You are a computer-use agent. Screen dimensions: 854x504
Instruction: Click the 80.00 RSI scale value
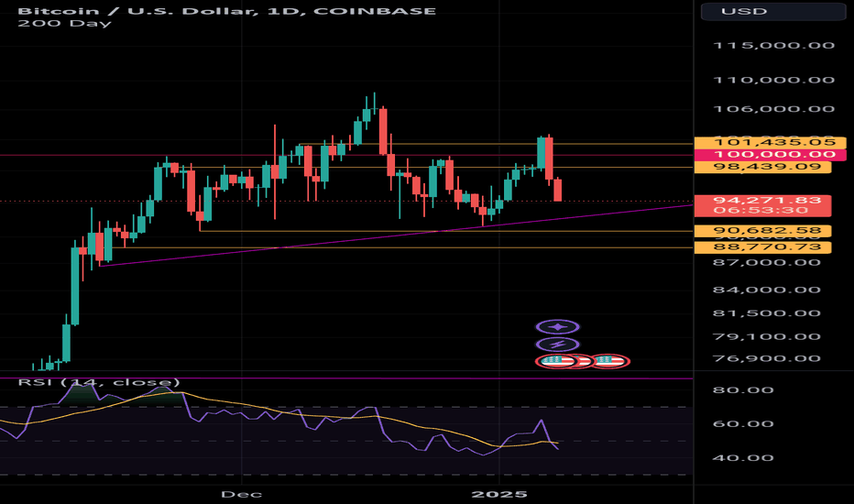click(743, 390)
